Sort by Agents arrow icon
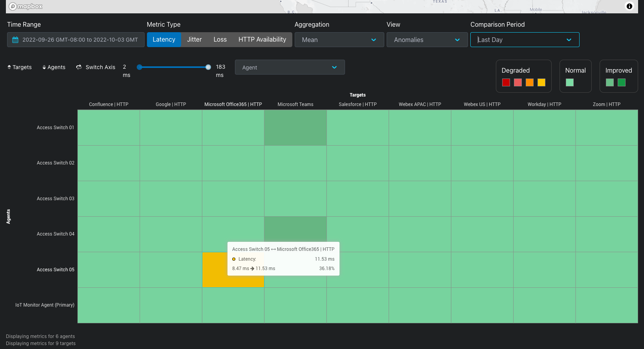644x349 pixels. (x=44, y=68)
